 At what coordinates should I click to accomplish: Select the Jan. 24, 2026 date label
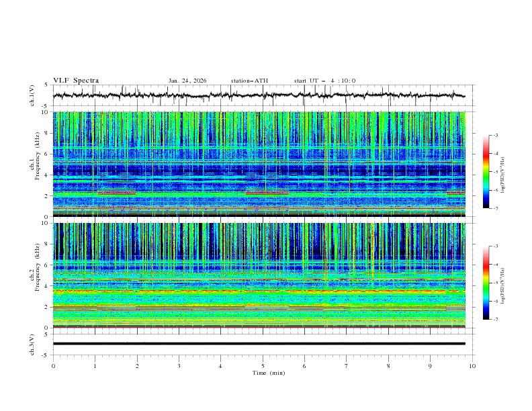(187, 81)
